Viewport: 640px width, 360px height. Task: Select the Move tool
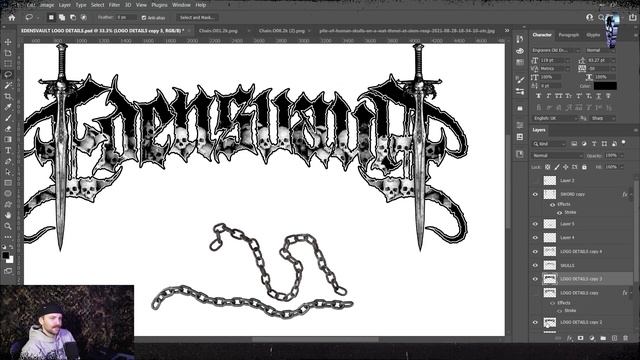8,42
